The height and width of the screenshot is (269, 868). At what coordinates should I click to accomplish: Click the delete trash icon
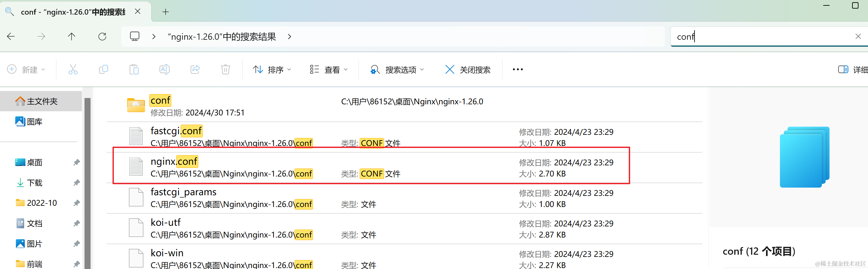(226, 69)
